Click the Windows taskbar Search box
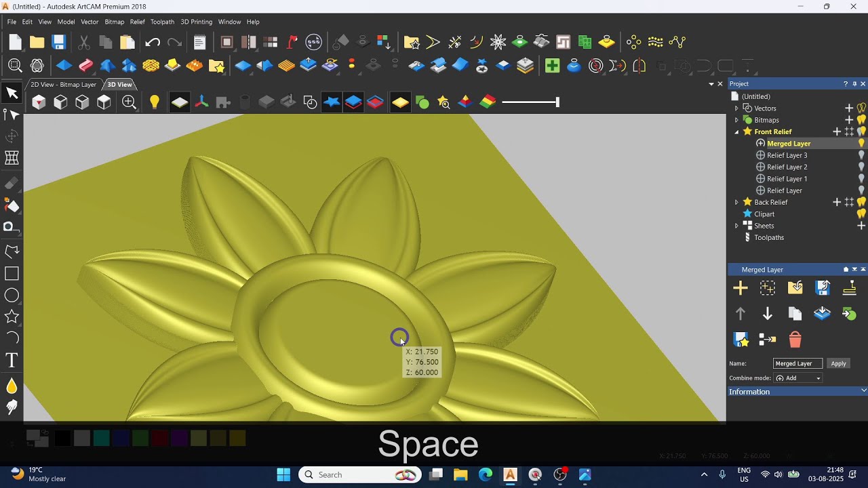This screenshot has height=488, width=868. point(359,474)
